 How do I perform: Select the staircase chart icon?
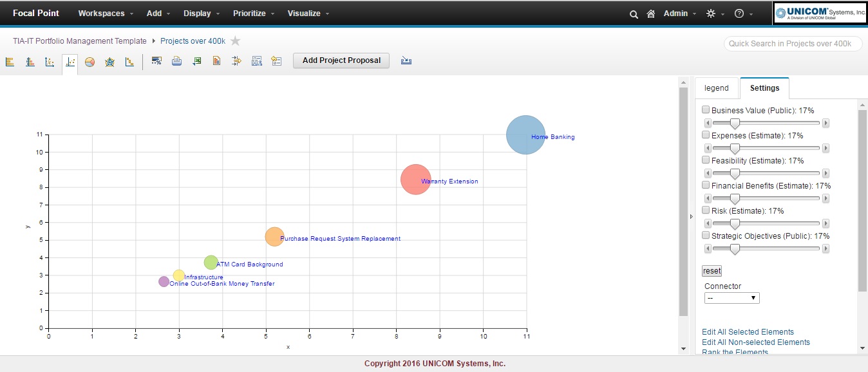129,62
